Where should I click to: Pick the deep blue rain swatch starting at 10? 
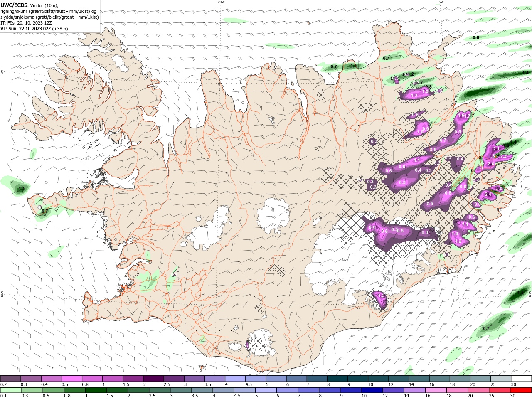tap(371, 390)
